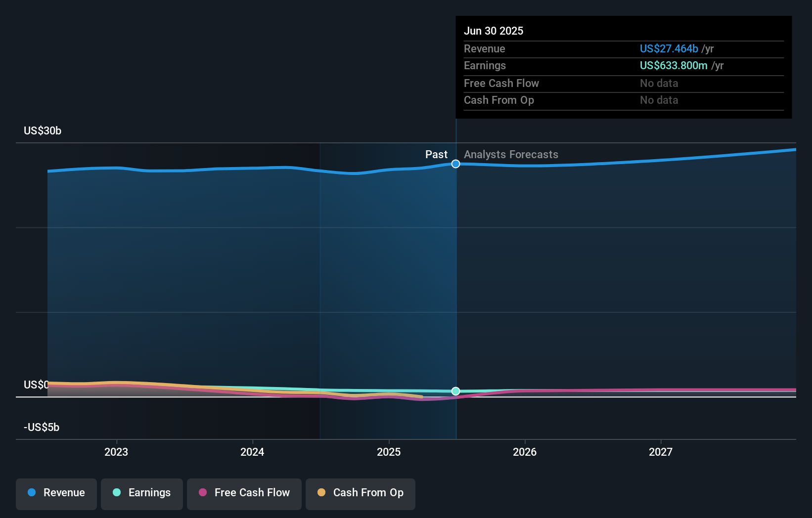Screen dimensions: 812x518
Task: Click the Free Cash Flow row in tooltip
Action: click(x=624, y=83)
